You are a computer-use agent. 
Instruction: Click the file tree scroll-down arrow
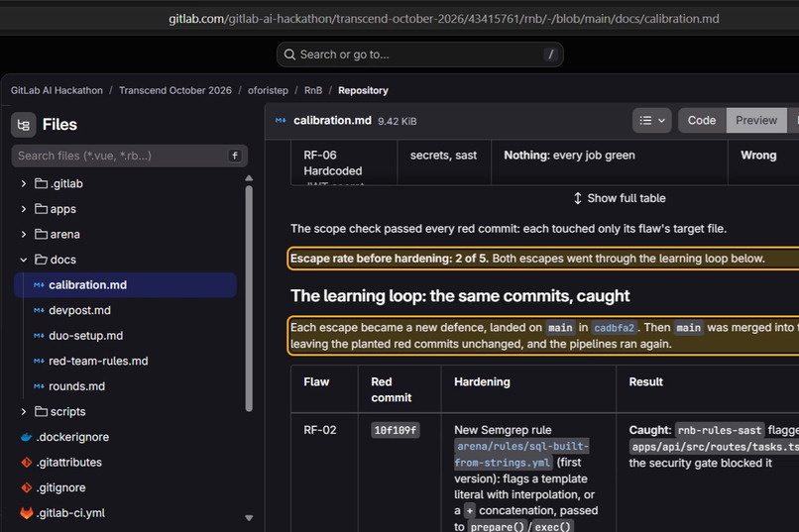pos(249,518)
